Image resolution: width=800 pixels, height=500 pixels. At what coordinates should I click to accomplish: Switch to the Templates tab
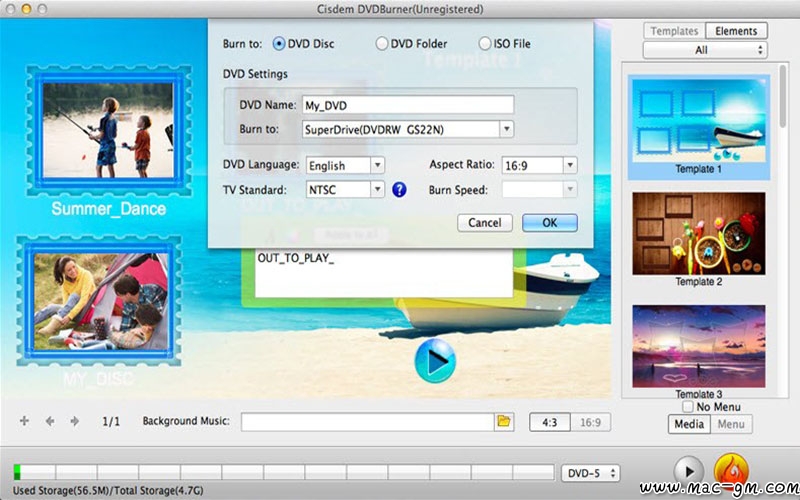(x=674, y=31)
